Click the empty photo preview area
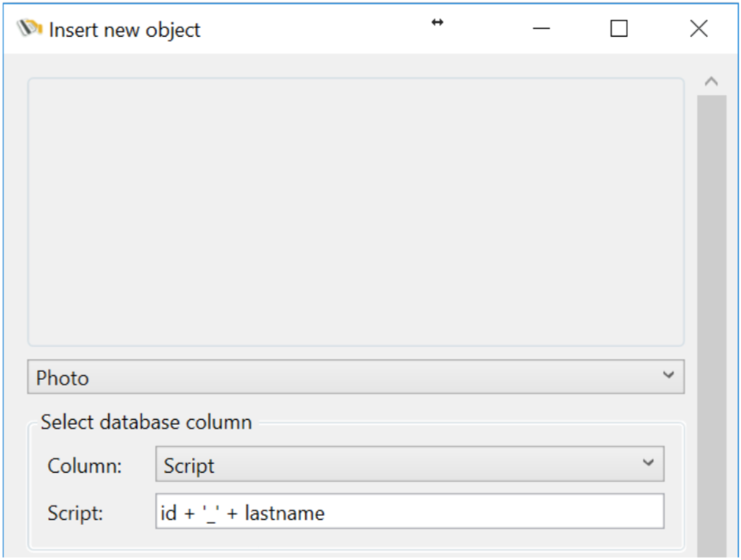The height and width of the screenshot is (560, 741). tap(356, 212)
